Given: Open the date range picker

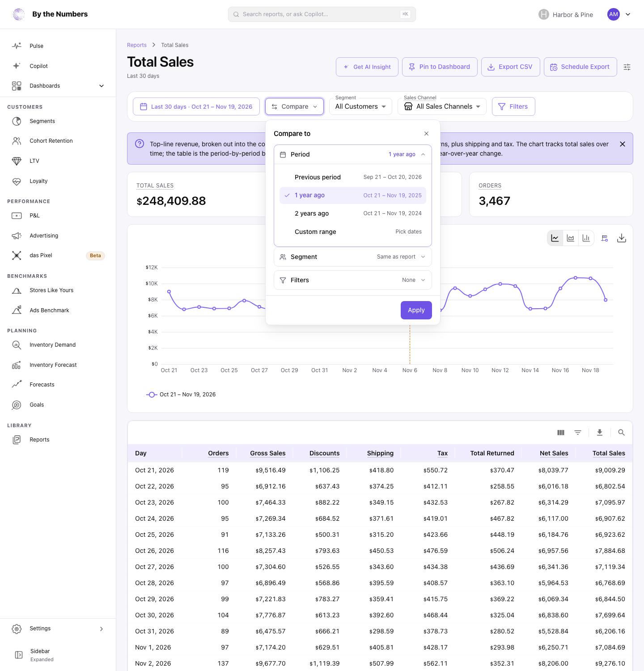Looking at the screenshot, I should pos(196,106).
